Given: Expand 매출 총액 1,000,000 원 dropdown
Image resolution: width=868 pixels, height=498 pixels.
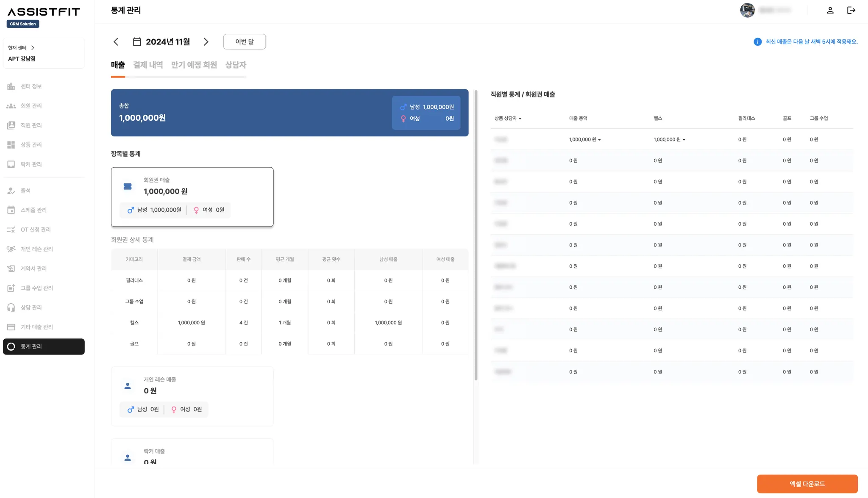Looking at the screenshot, I should 599,140.
